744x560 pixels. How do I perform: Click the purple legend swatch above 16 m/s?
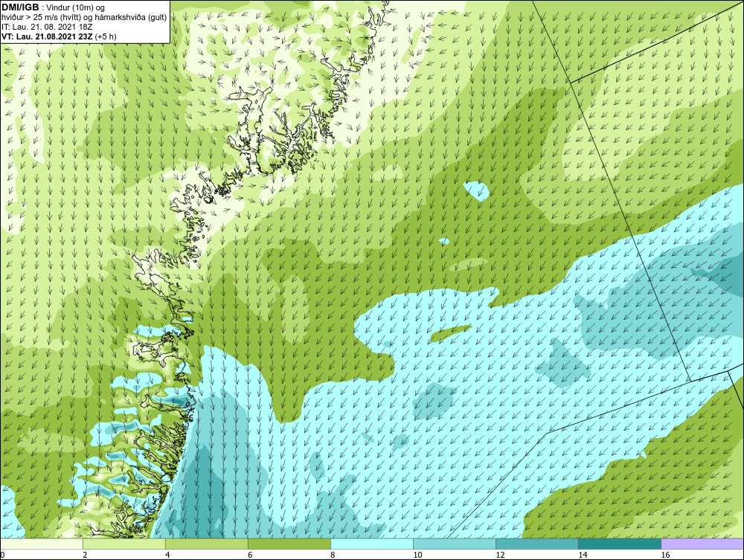click(x=702, y=544)
